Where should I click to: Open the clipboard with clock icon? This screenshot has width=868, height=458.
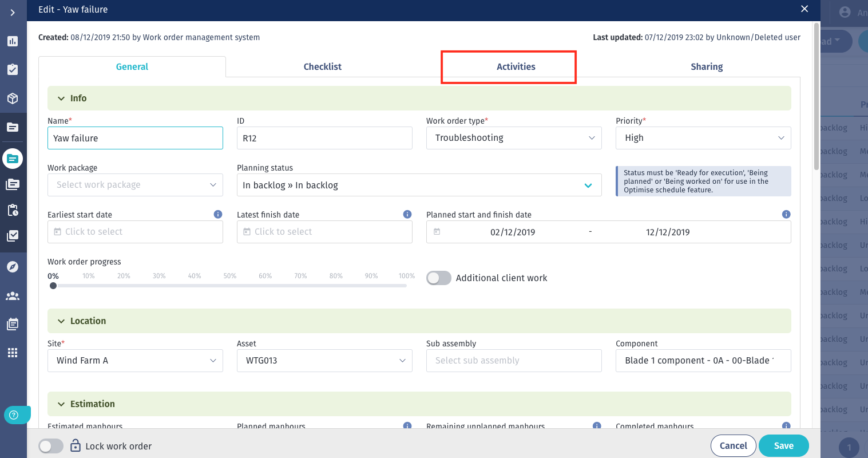coord(13,210)
